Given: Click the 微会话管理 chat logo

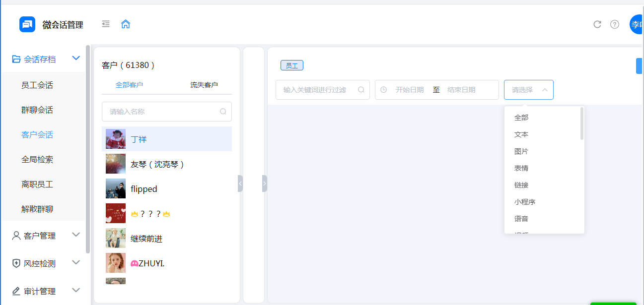Looking at the screenshot, I should (27, 24).
